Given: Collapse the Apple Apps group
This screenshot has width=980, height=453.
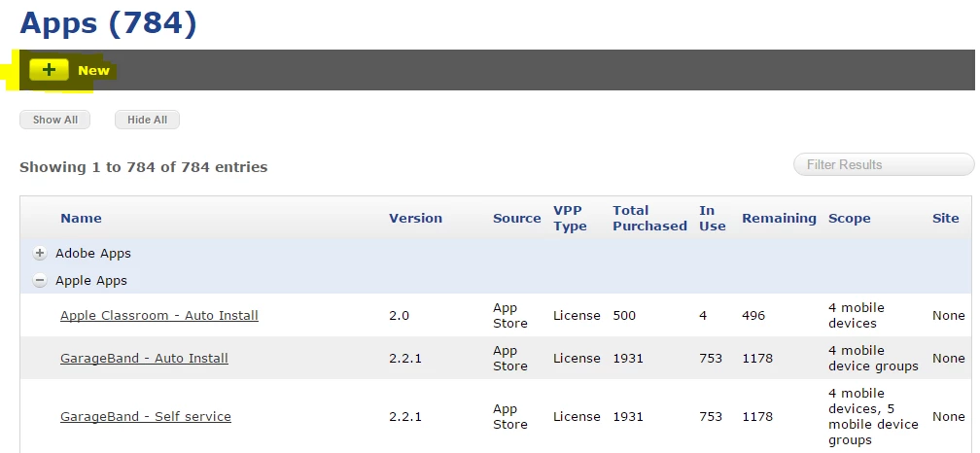Looking at the screenshot, I should pos(40,281).
